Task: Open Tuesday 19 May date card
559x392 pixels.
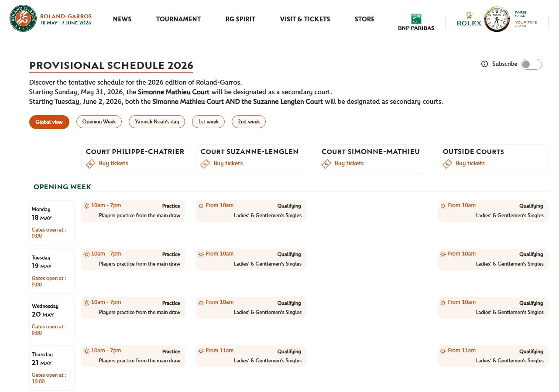Action: (52, 271)
